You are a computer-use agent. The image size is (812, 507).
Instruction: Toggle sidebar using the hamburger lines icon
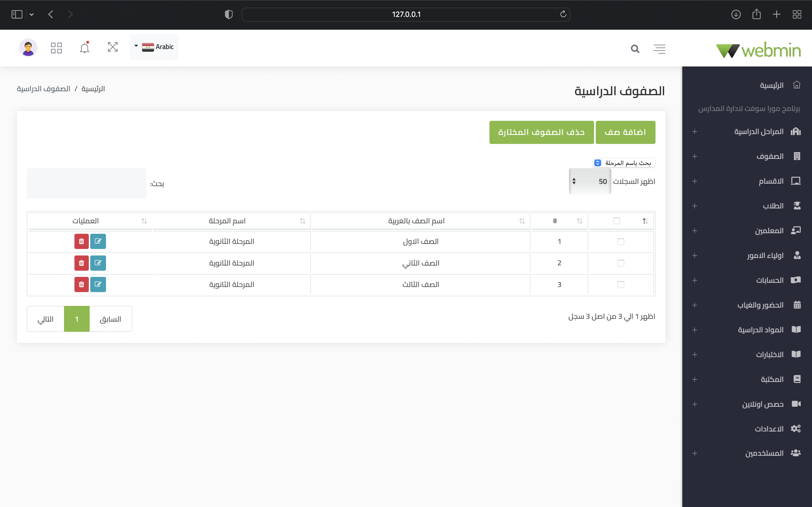click(x=659, y=49)
